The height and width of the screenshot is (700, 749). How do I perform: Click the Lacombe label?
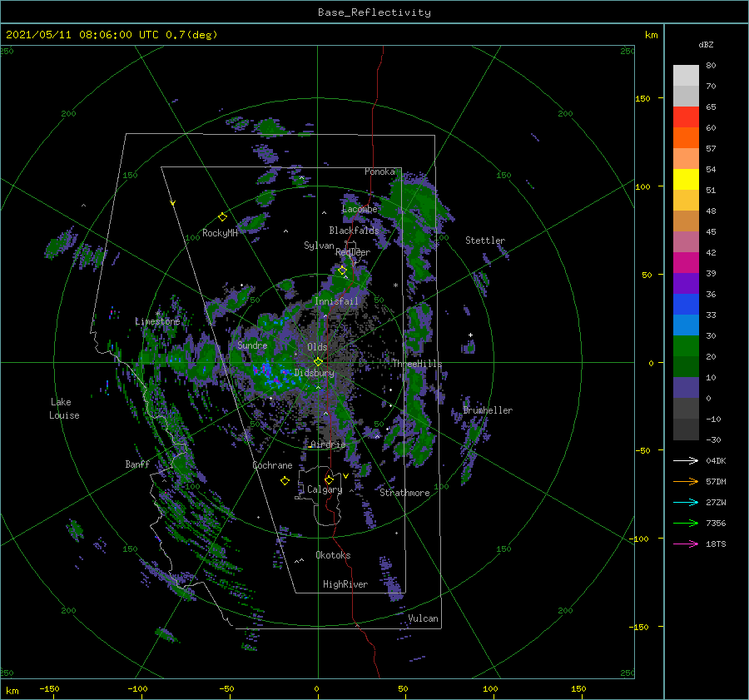(360, 209)
